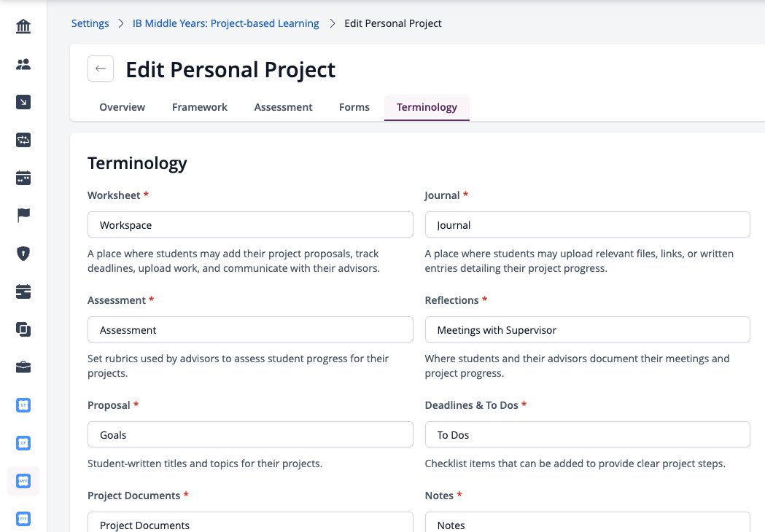Click the back arrow beside Edit Personal Project
This screenshot has width=765, height=532.
coord(101,69)
